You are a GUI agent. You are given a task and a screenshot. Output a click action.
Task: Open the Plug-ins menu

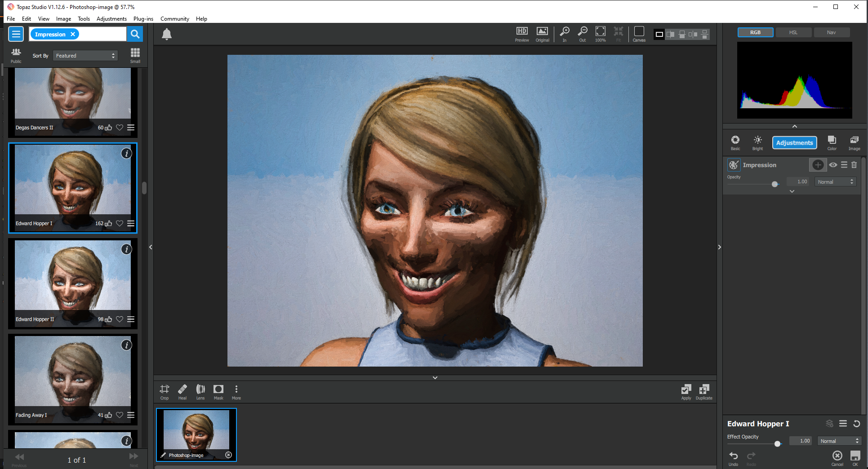(143, 19)
